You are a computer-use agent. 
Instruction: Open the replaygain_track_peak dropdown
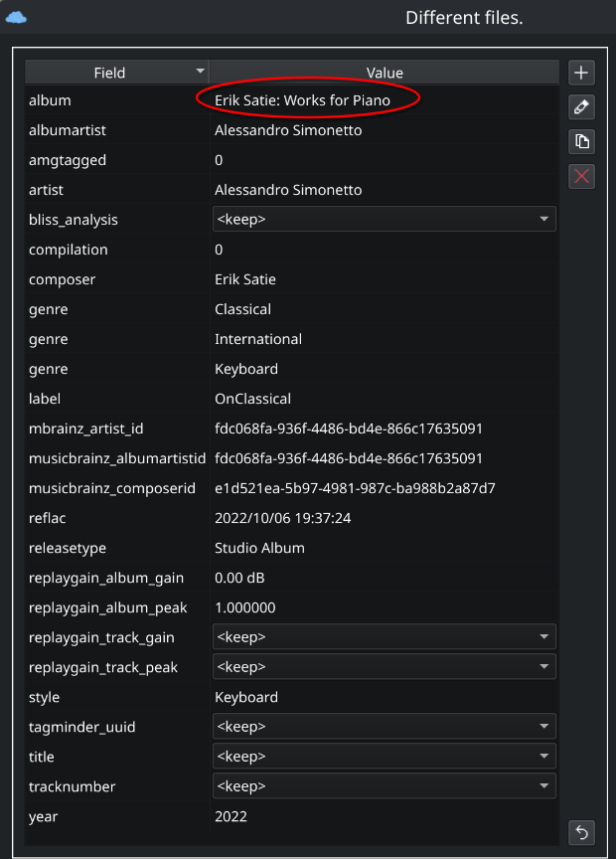click(x=384, y=667)
